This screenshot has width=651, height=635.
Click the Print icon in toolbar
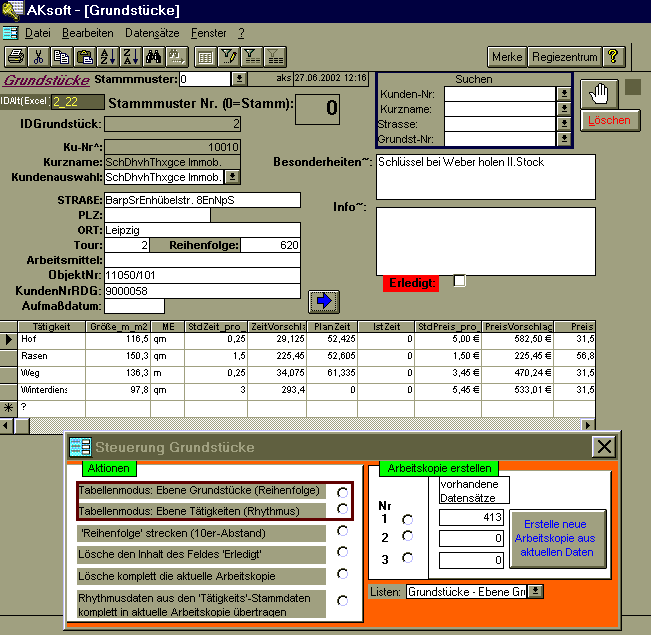click(16, 57)
